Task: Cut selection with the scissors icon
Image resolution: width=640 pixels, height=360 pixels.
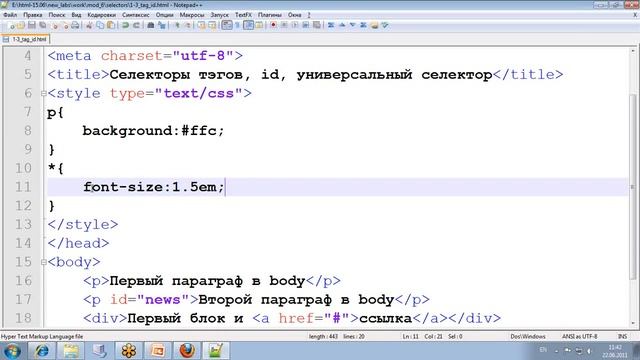Action: (x=89, y=25)
